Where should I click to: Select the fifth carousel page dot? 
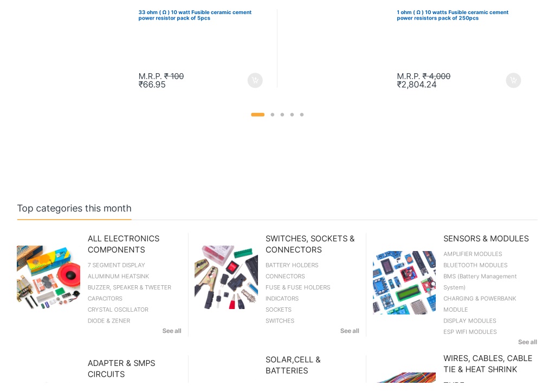[301, 115]
